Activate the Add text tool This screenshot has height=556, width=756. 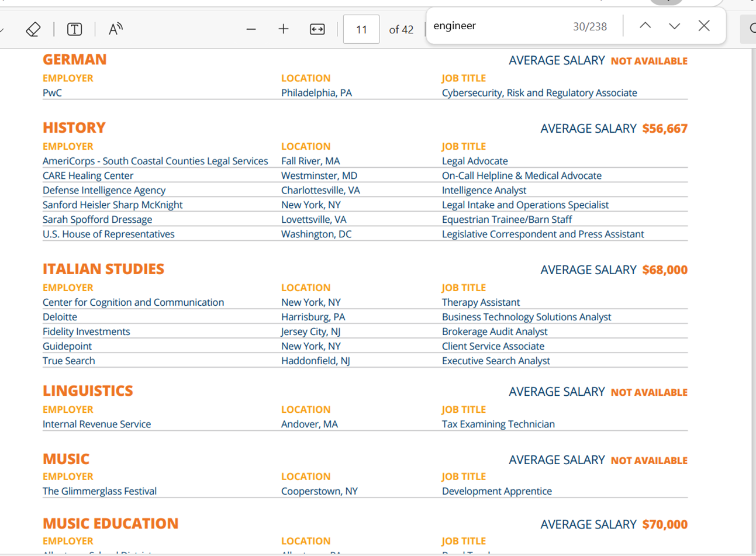pyautogui.click(x=74, y=29)
